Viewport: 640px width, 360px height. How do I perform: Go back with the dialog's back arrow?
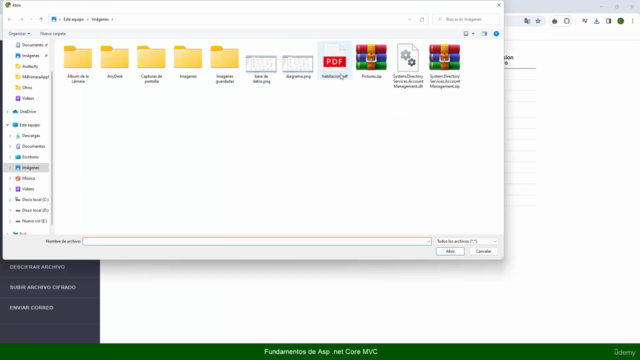[10, 19]
